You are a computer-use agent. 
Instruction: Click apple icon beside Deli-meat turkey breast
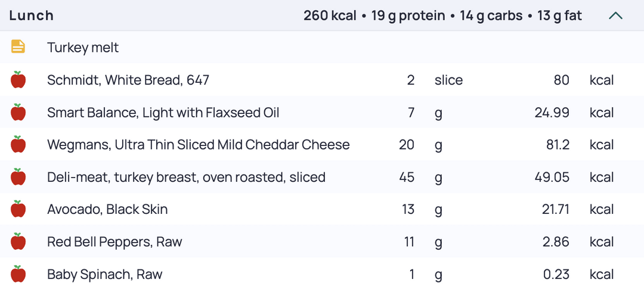tap(18, 177)
